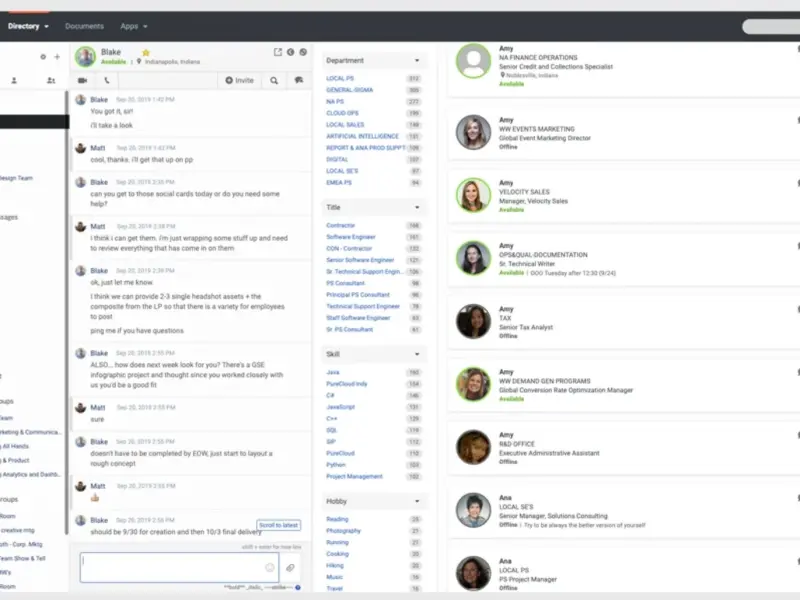Open Ana the PS Project Manager photo
The height and width of the screenshot is (600, 800).
(473, 573)
